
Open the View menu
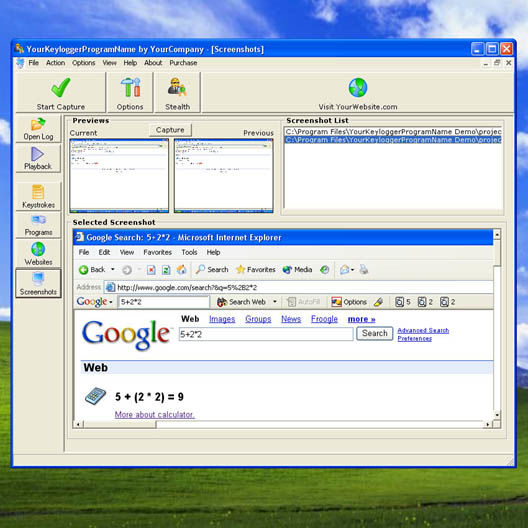[109, 63]
